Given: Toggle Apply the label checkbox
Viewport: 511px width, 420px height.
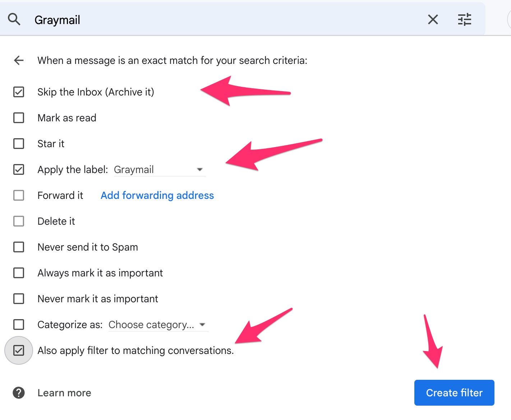Looking at the screenshot, I should (19, 169).
